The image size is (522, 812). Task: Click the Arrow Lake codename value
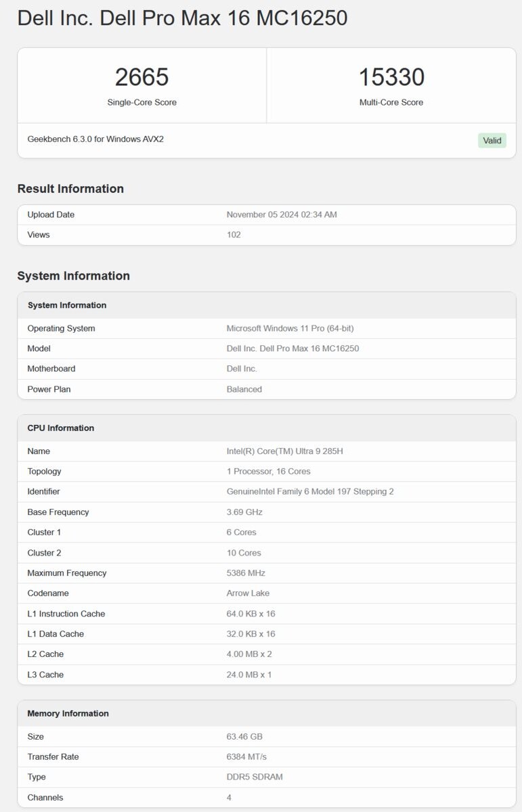[x=248, y=593]
